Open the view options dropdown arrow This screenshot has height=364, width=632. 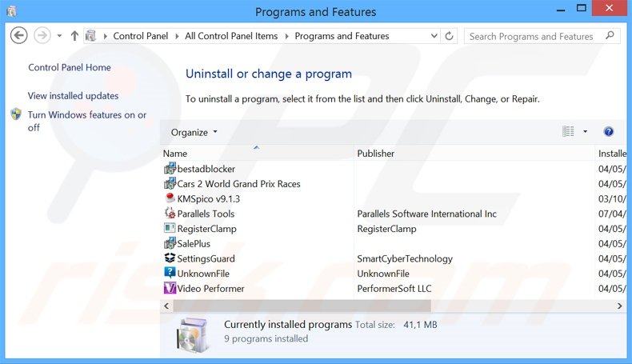(x=586, y=131)
